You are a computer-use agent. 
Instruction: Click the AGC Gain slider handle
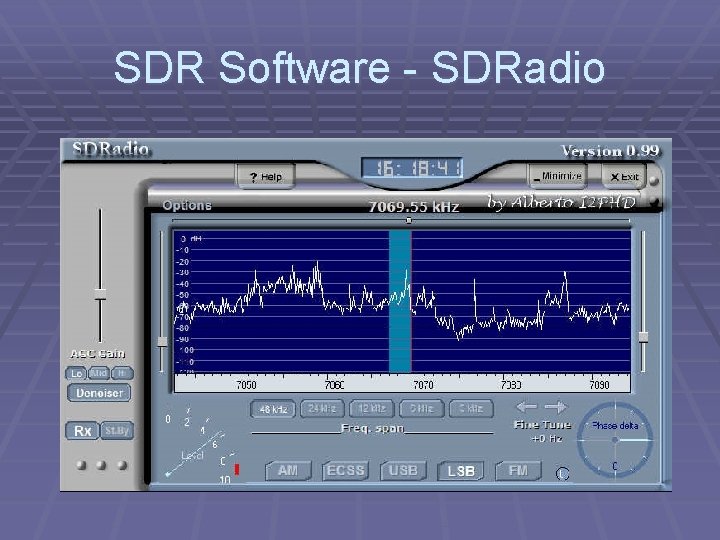100,294
